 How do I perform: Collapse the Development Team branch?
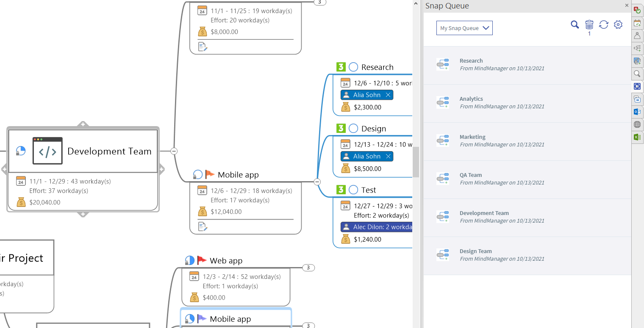pyautogui.click(x=174, y=151)
